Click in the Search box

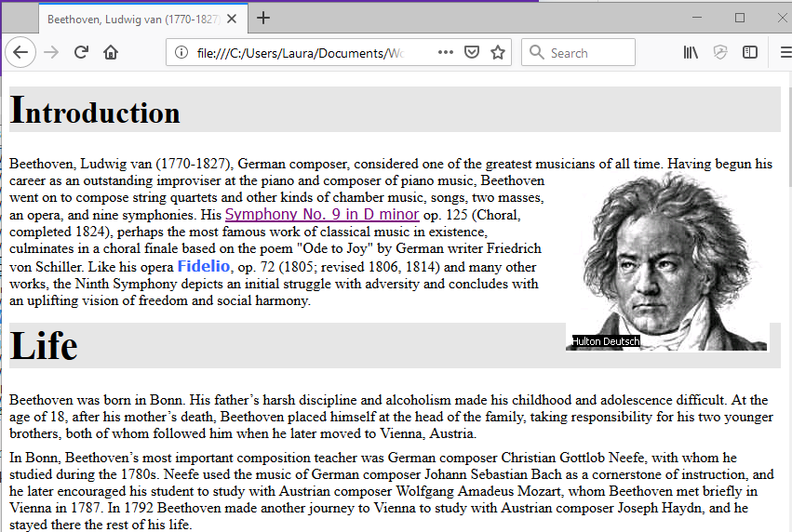578,52
